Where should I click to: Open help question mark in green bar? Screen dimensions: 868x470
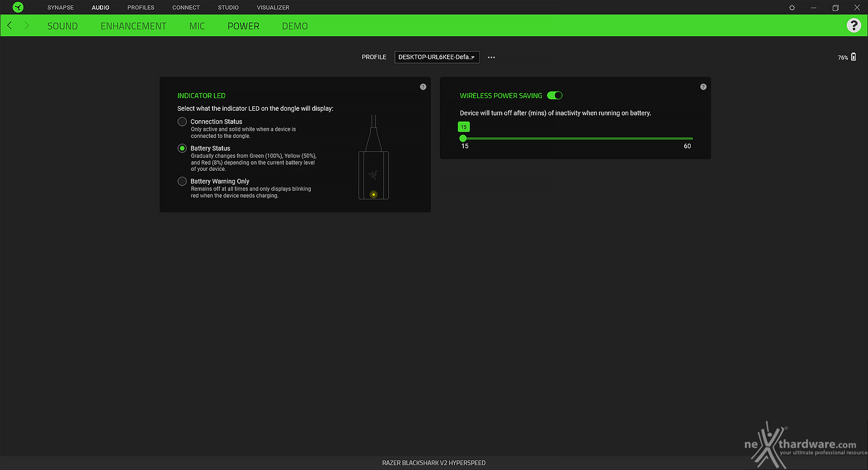point(854,25)
